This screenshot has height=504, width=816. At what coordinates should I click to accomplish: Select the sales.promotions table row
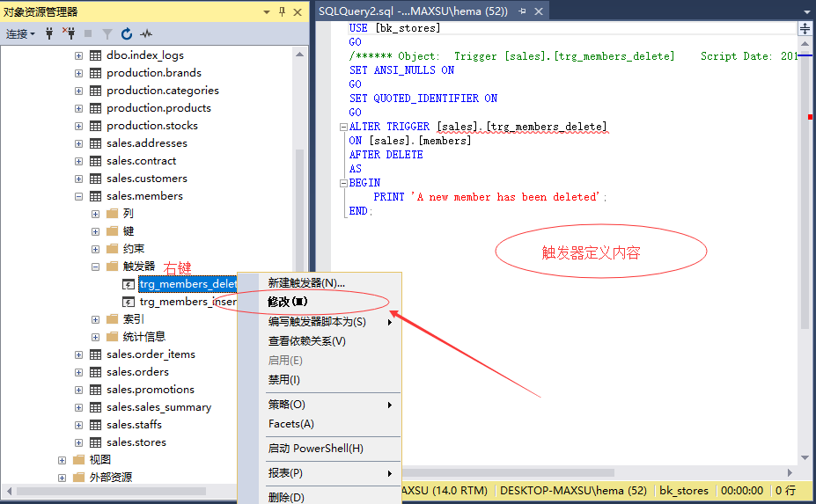(151, 390)
